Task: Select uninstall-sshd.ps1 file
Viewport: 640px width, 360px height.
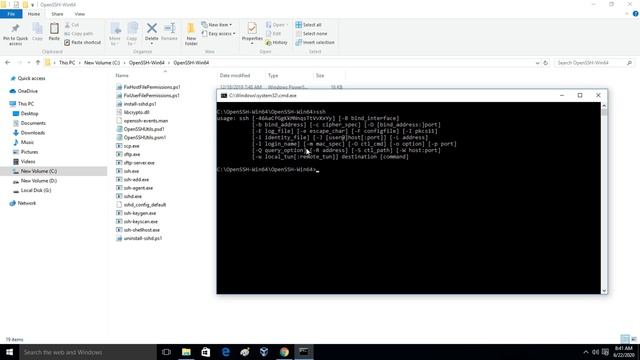Action: click(x=143, y=238)
